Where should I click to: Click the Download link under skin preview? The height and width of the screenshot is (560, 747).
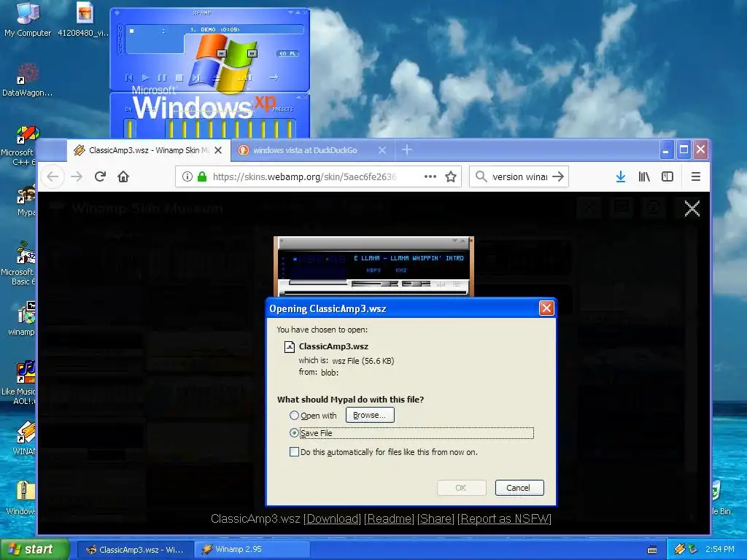[332, 518]
